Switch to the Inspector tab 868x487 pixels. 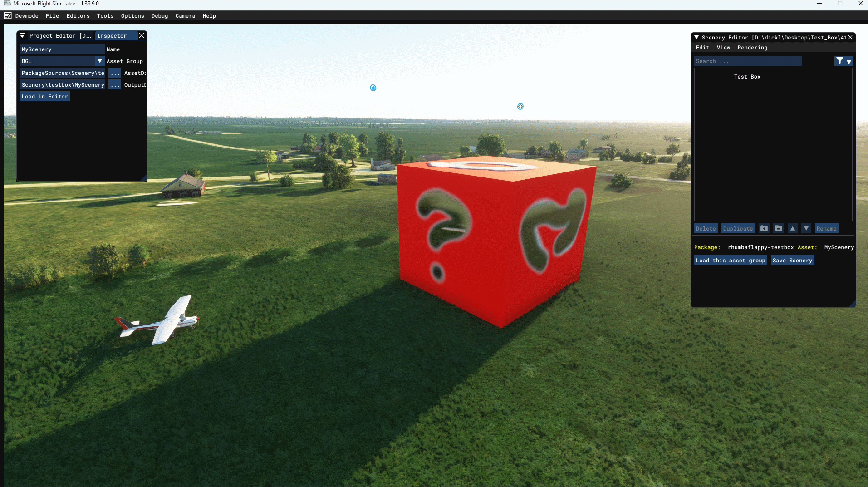[x=112, y=36]
